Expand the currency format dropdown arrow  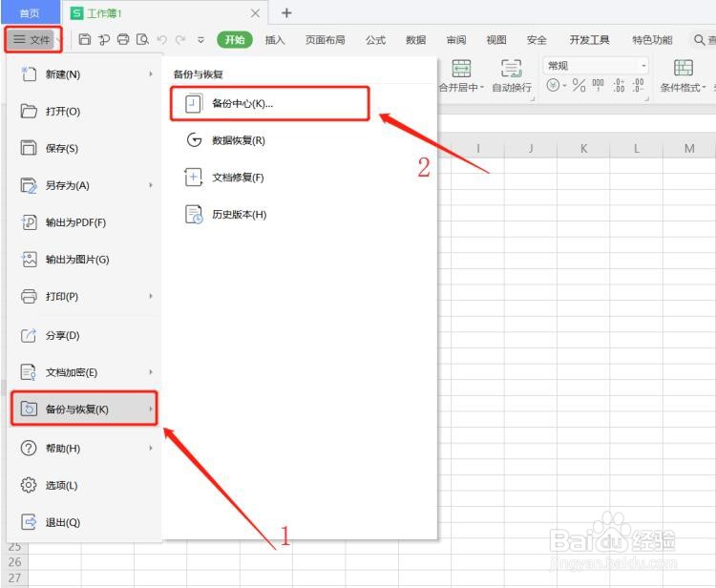click(564, 86)
